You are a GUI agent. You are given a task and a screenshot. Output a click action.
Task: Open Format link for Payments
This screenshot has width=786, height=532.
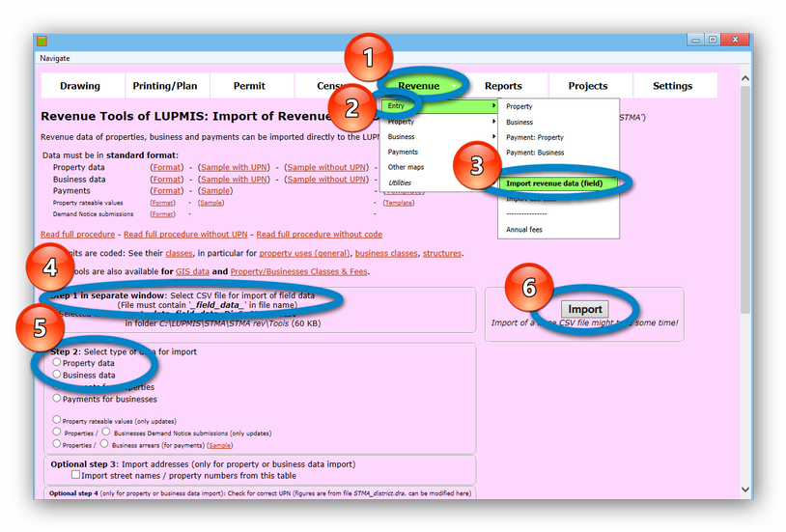[167, 190]
